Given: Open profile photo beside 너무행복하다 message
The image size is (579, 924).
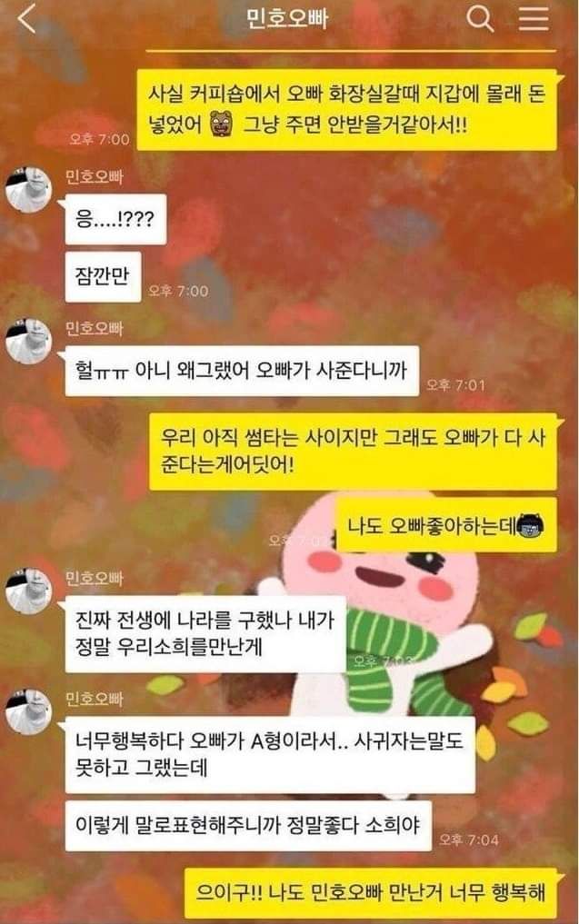Looking at the screenshot, I should pyautogui.click(x=28, y=712).
